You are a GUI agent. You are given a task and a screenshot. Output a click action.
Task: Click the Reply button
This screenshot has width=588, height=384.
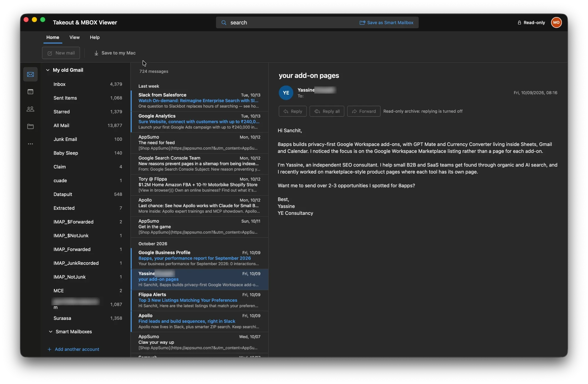293,111
